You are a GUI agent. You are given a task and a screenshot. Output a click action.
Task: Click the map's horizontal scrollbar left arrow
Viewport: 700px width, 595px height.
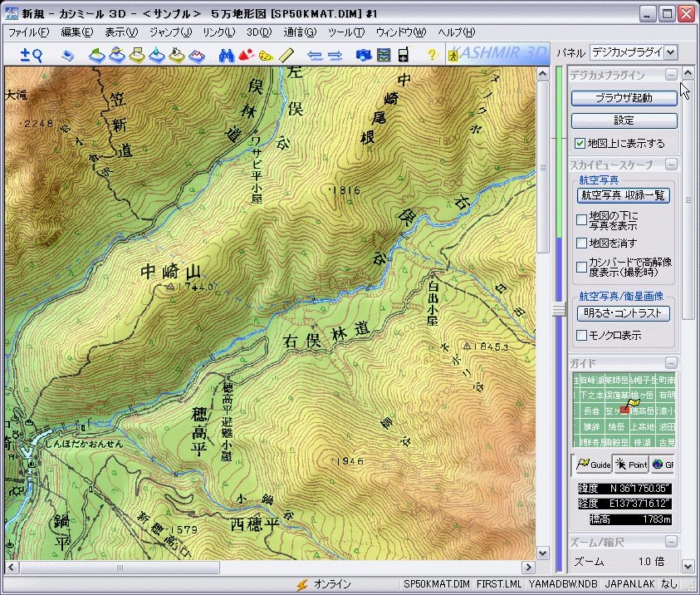pyautogui.click(x=12, y=568)
